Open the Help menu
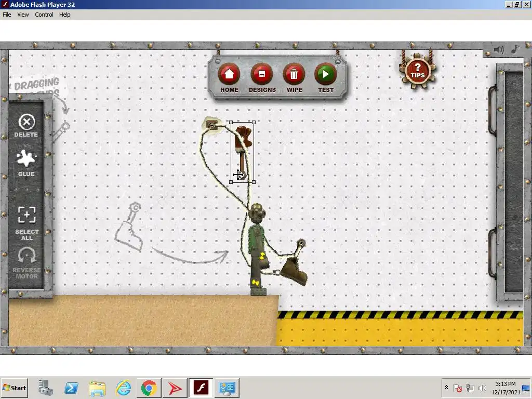This screenshot has width=532, height=399. pyautogui.click(x=65, y=15)
